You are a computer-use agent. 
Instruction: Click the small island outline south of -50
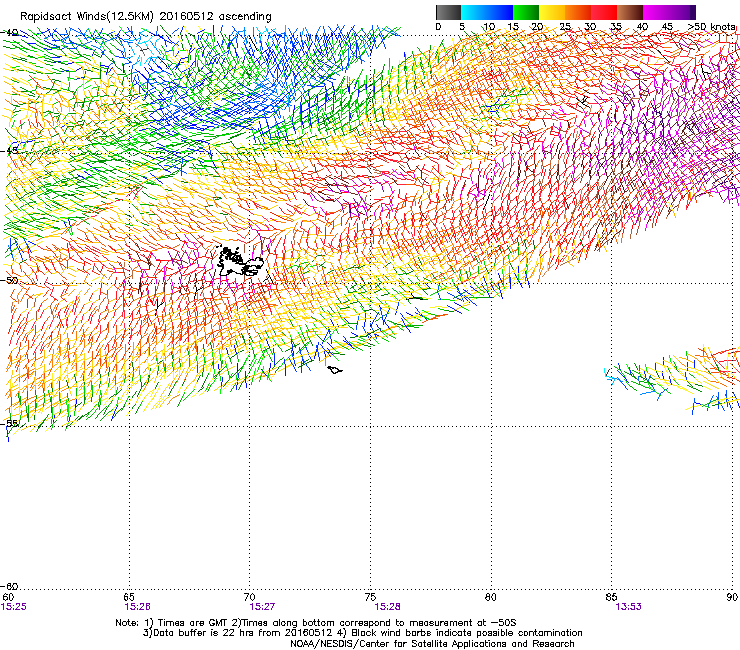pos(335,370)
